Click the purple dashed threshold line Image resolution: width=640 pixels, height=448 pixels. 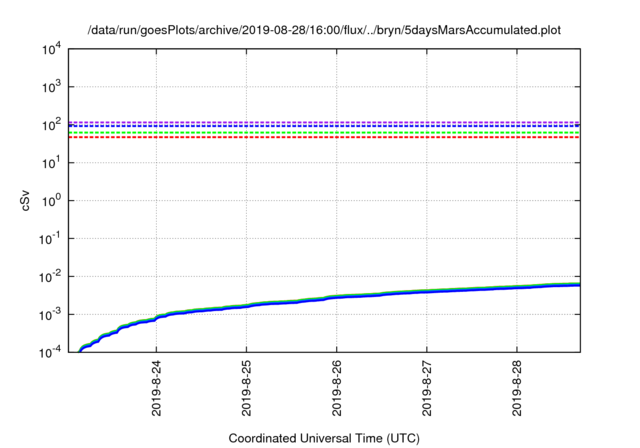point(324,122)
